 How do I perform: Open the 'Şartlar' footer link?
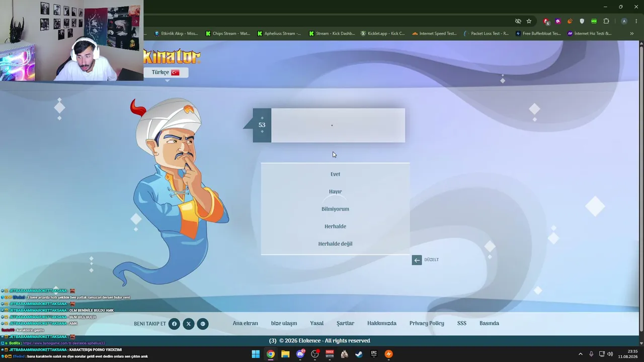coord(345,323)
